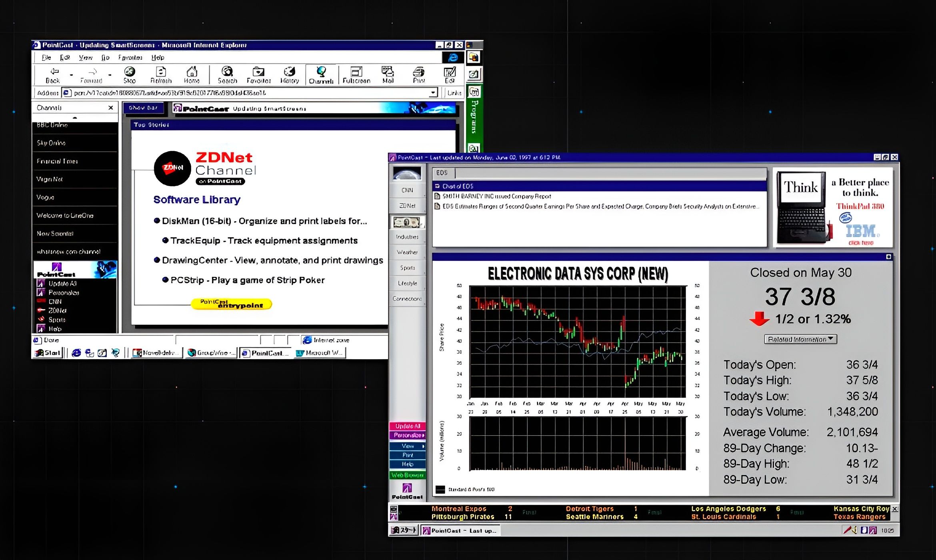Launch Internet Explorer from the quick launch bar
Viewport: 936px width, 560px height.
tap(76, 353)
